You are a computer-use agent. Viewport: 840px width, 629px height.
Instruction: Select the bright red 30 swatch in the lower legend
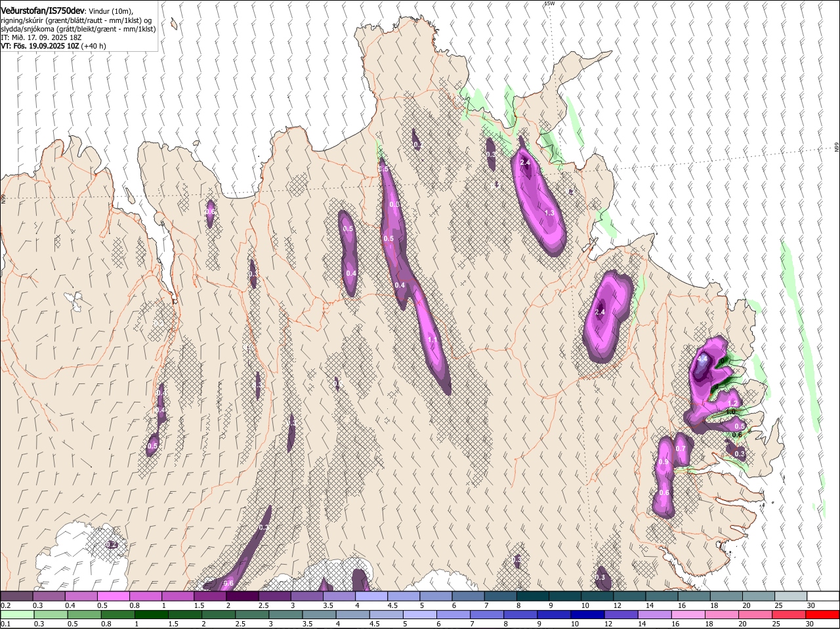[823, 615]
